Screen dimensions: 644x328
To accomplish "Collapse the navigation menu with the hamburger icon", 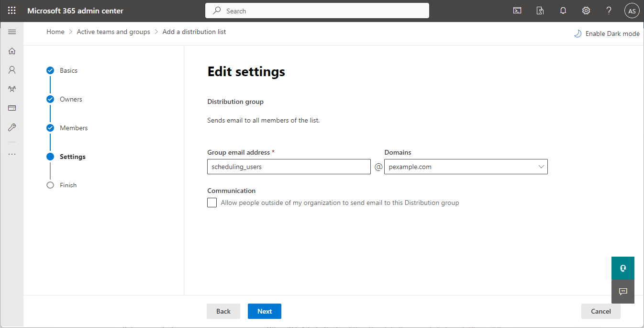I will (12, 32).
